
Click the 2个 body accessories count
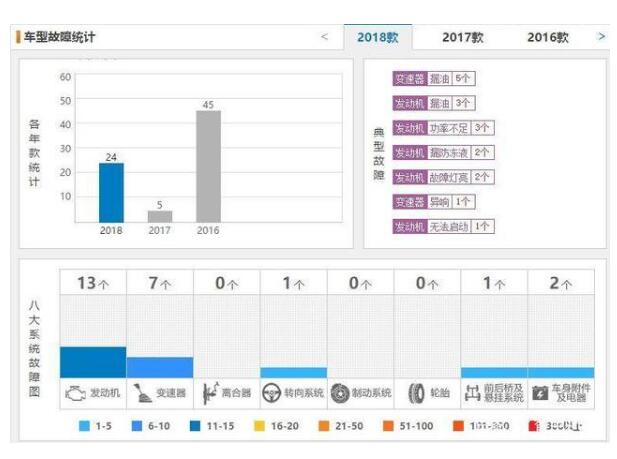[561, 283]
